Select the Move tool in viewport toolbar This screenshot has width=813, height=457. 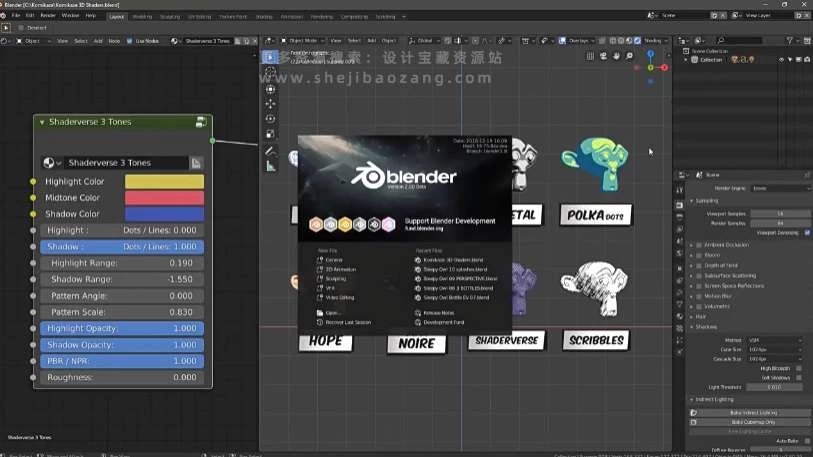(270, 104)
